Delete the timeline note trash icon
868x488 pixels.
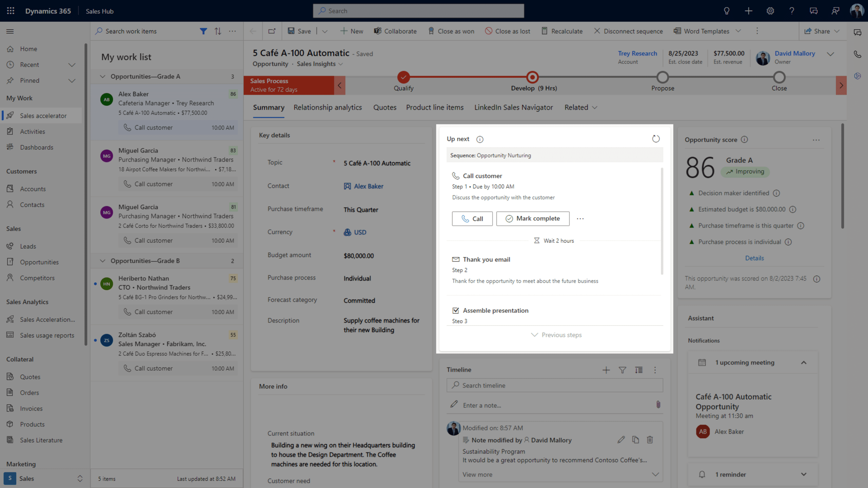pyautogui.click(x=650, y=440)
